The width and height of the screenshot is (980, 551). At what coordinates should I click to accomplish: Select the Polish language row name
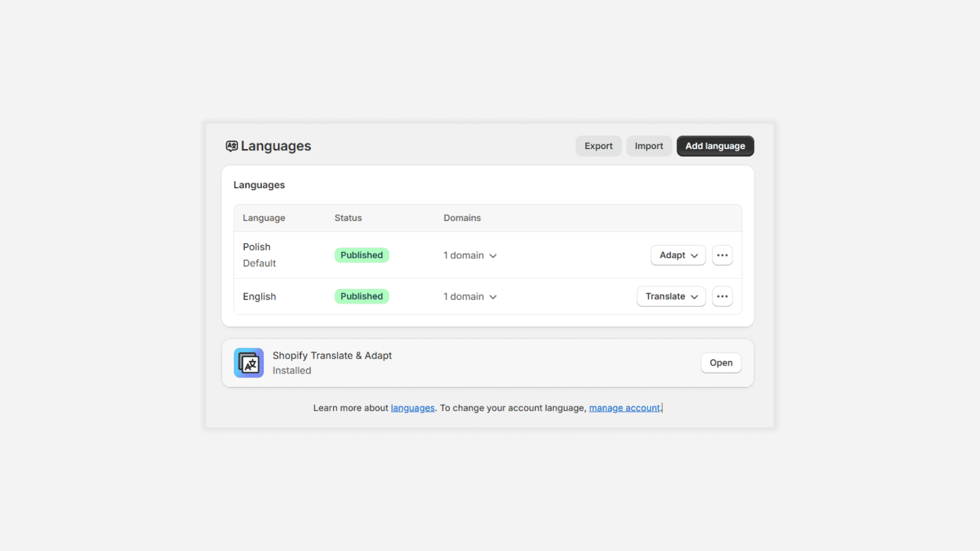point(257,247)
